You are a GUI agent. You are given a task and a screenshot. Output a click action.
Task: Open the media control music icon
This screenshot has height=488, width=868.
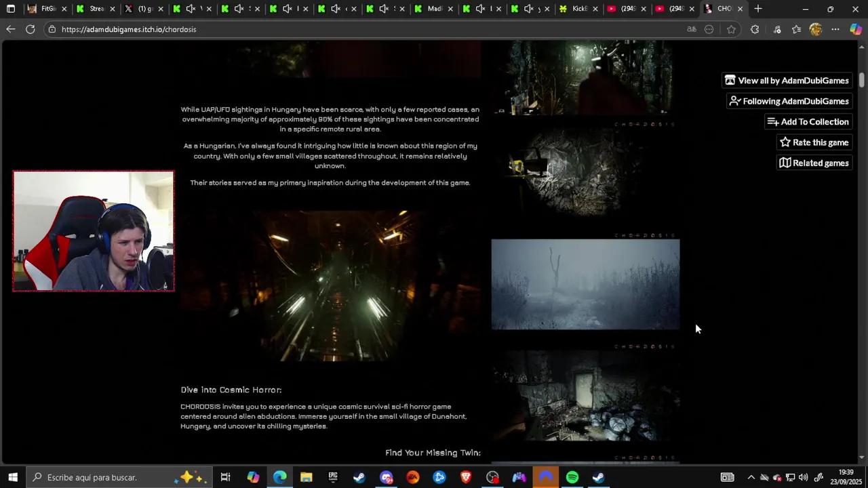(x=777, y=29)
